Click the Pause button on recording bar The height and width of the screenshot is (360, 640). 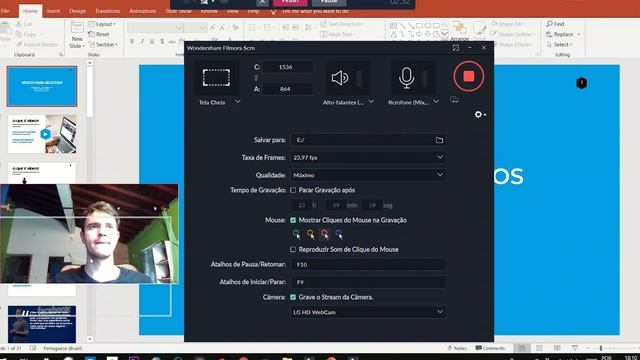pyautogui.click(x=329, y=2)
